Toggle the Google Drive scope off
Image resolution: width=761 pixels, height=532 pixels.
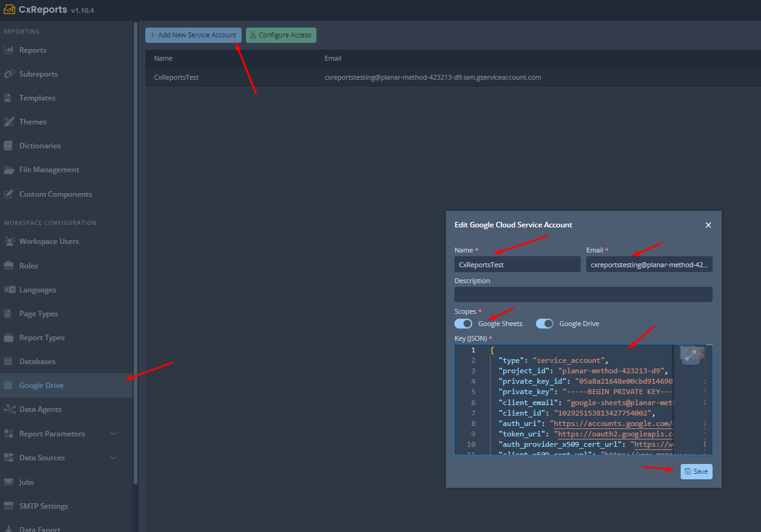(x=544, y=323)
